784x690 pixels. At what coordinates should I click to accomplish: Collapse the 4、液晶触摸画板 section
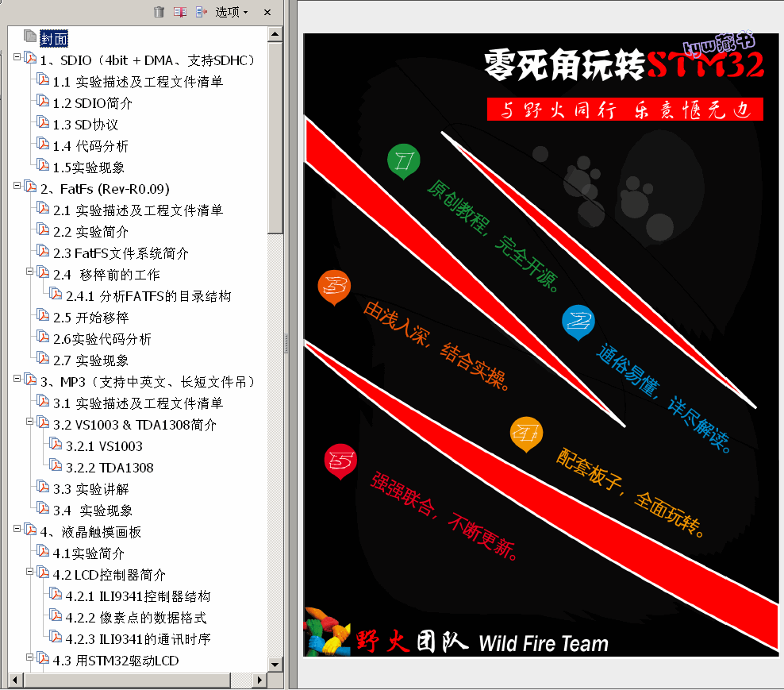pyautogui.click(x=17, y=528)
